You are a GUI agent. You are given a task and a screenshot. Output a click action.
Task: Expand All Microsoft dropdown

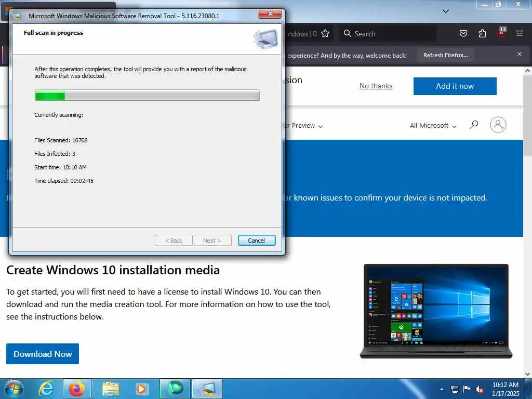(x=433, y=126)
